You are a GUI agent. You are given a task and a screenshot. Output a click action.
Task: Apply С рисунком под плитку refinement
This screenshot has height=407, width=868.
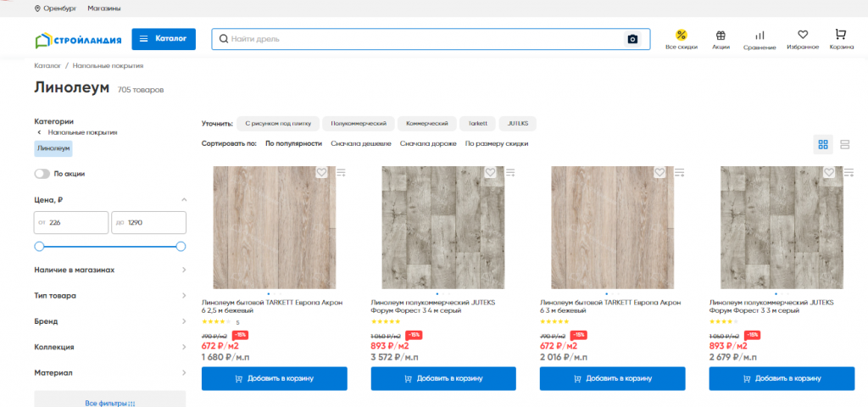[x=276, y=124]
